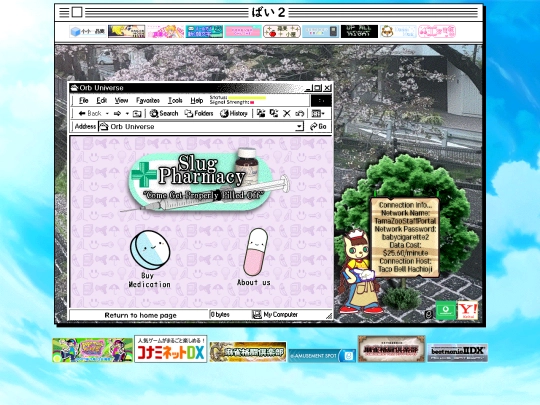This screenshot has width=540, height=405.
Task: Click the black throbber box in menu bar
Action: click(x=321, y=101)
